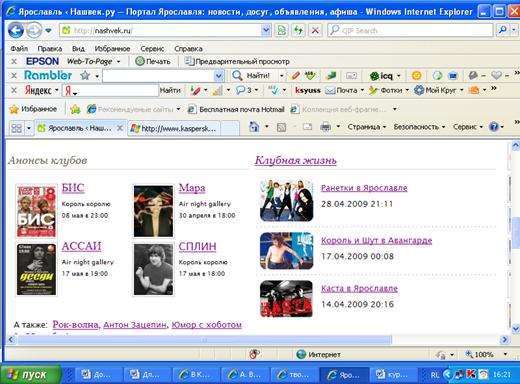Open the Страница dropdown menu
The width and height of the screenshot is (520, 384).
click(367, 127)
